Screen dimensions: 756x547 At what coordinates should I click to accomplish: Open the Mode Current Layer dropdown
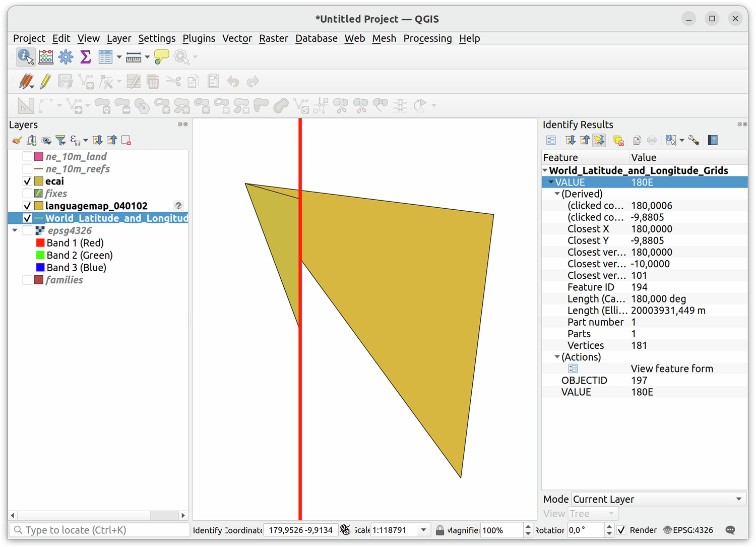coord(658,499)
